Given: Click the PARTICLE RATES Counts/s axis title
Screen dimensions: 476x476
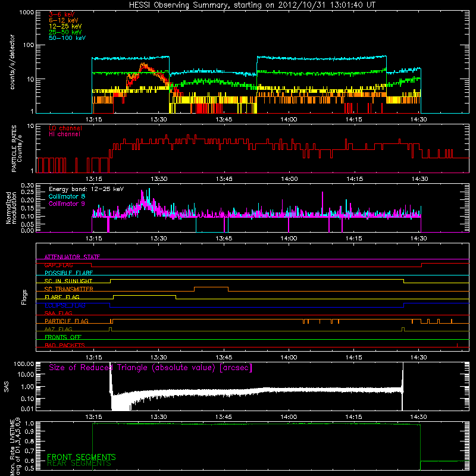Looking at the screenshot, I should coord(17,148).
